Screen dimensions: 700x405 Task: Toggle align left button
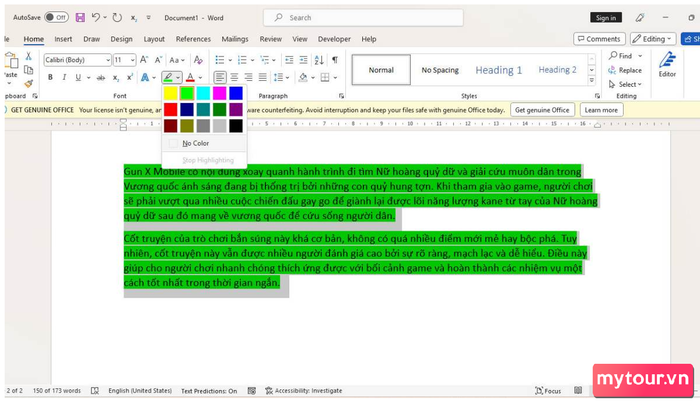[x=220, y=78]
